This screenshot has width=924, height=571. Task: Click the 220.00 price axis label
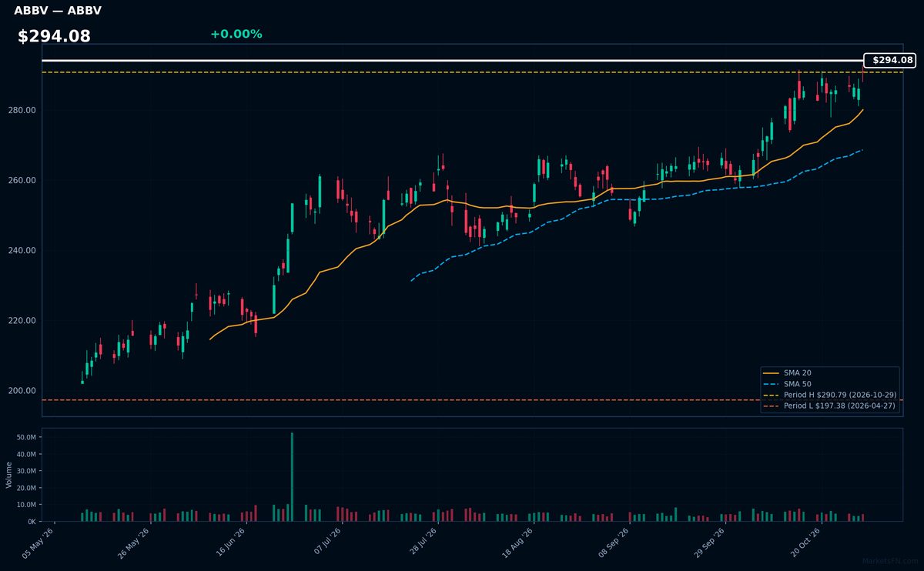click(x=24, y=321)
